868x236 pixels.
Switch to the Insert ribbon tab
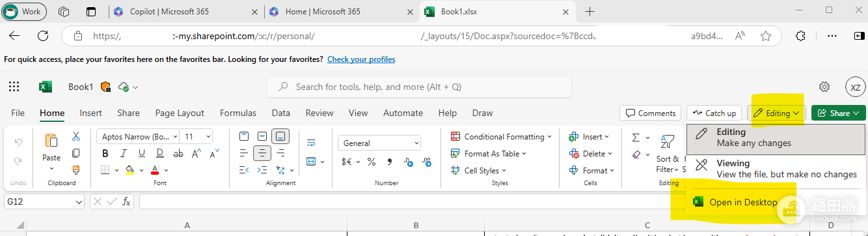[91, 113]
